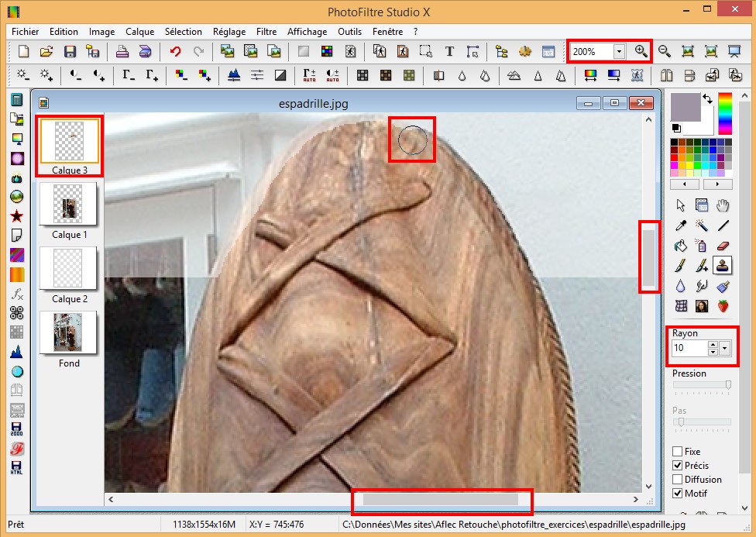756x537 pixels.
Task: Show previous palette colors arrow
Action: pyautogui.click(x=685, y=184)
